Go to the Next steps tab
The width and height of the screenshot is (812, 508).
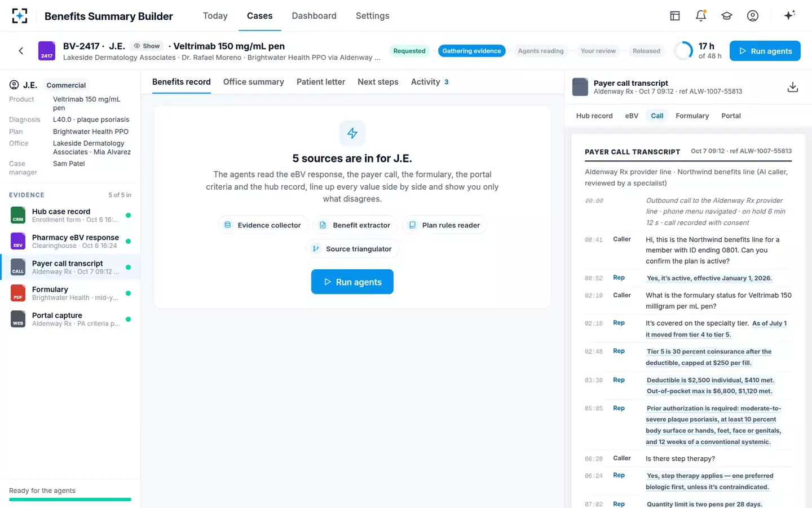378,82
